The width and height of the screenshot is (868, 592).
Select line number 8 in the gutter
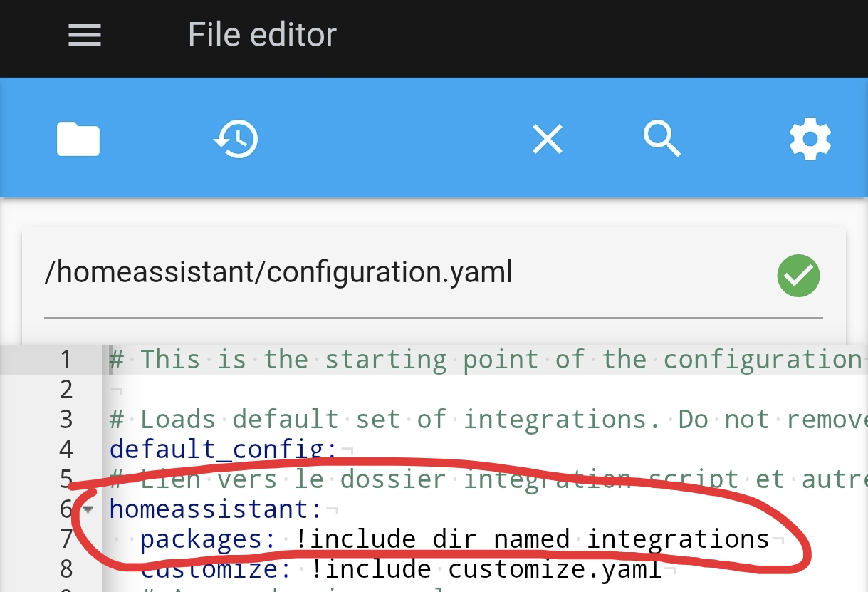click(66, 569)
